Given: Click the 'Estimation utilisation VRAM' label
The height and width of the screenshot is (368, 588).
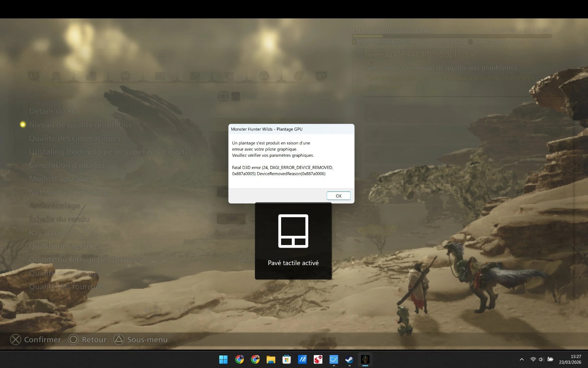Looking at the screenshot, I should (393, 31).
